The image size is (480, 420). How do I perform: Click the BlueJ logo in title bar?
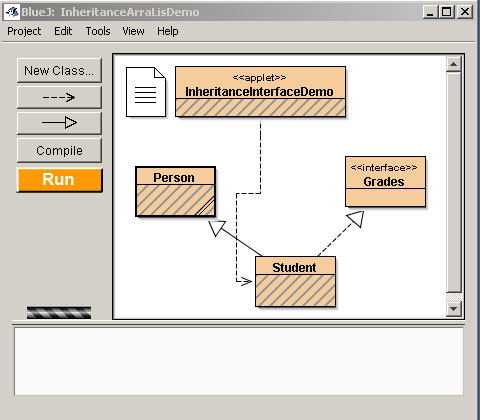tap(12, 12)
